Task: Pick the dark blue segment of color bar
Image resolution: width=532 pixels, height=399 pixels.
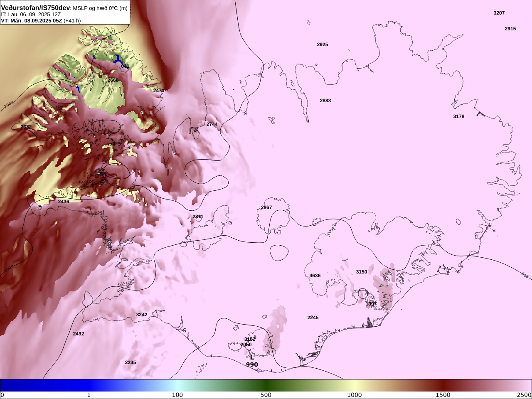Action: pos(44,385)
